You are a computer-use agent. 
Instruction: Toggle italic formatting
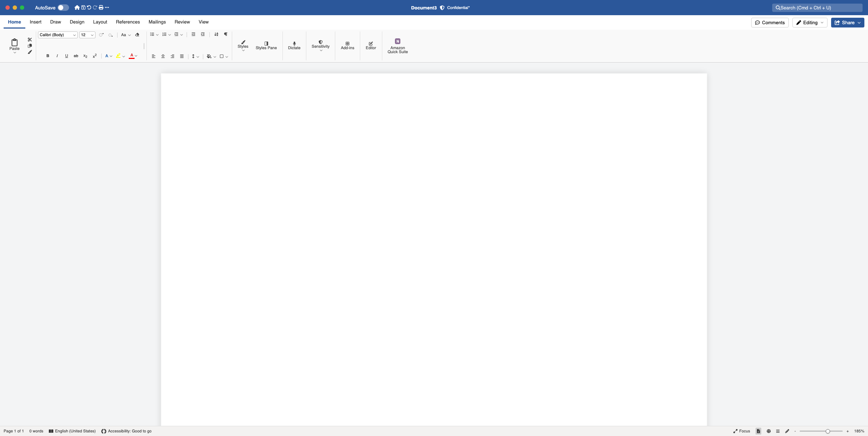pos(57,56)
